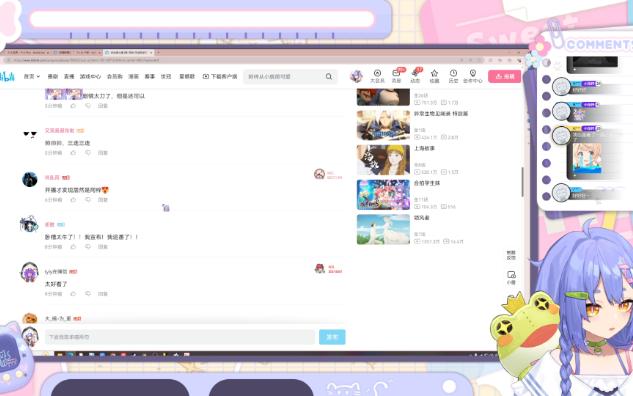
Task: Click the title text 起风了
Action: point(421,218)
